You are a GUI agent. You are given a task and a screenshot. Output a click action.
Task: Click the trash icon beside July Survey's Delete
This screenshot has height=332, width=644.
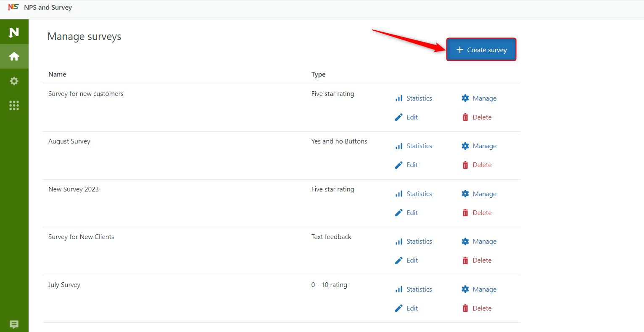(465, 308)
